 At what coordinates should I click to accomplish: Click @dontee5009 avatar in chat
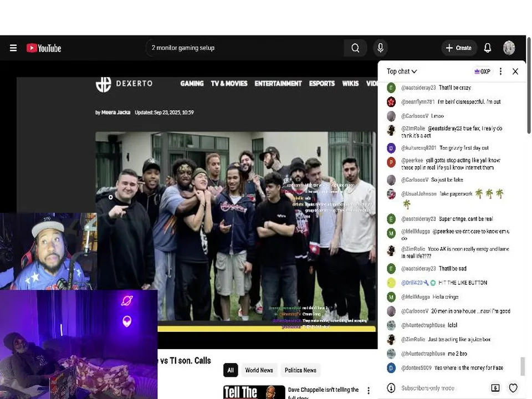(391, 368)
